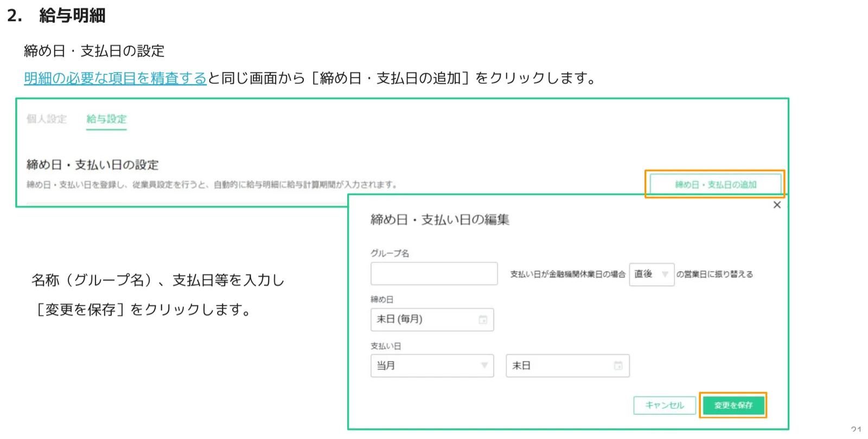This screenshot has height=439, width=868.
Task: Open the 明細の必要な項目を精査する link
Action: (x=115, y=78)
